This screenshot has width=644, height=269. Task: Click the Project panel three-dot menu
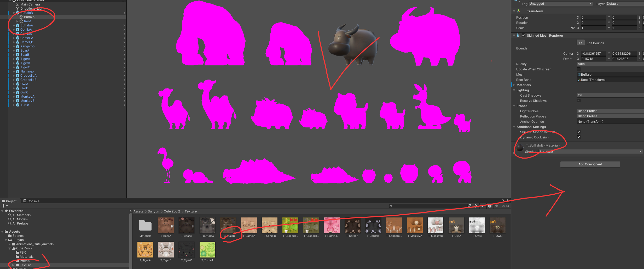point(507,201)
